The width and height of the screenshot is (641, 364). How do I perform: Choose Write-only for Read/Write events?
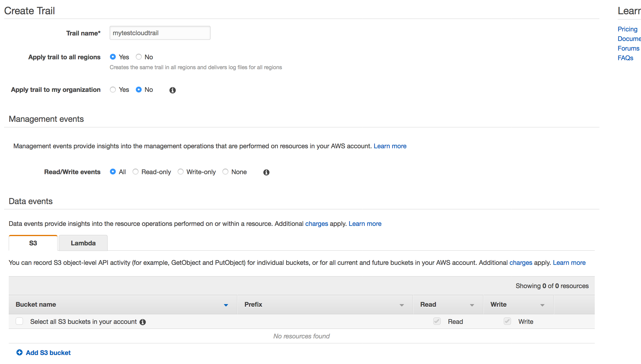181,172
